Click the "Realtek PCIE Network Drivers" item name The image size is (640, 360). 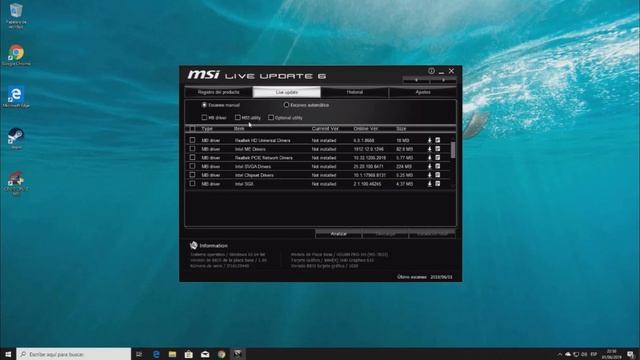click(x=264, y=158)
